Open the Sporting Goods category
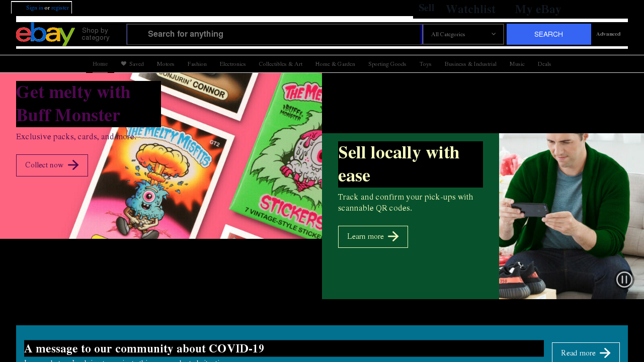Viewport: 644px width, 362px height. pos(387,64)
